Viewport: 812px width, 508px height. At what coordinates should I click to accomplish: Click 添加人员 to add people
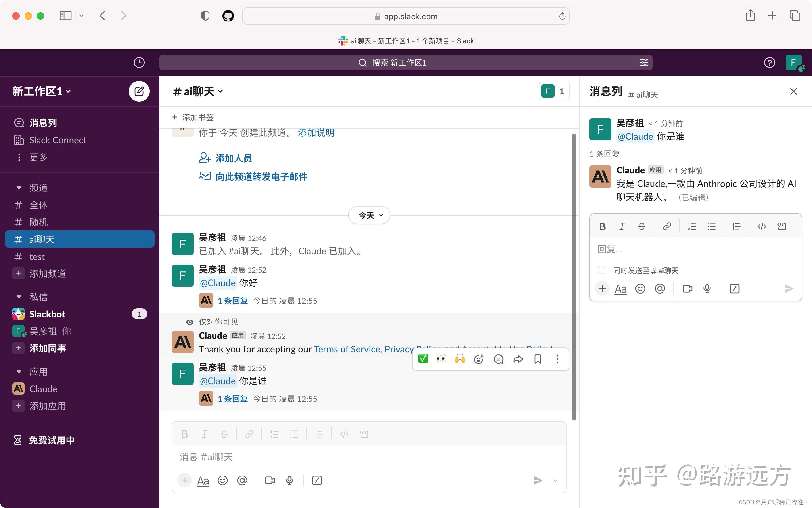[x=233, y=158]
